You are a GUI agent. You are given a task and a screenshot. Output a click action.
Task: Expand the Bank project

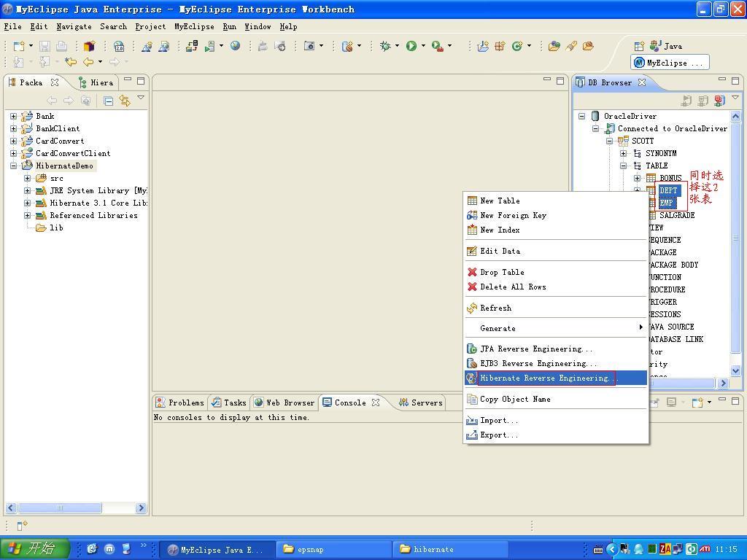pos(13,116)
